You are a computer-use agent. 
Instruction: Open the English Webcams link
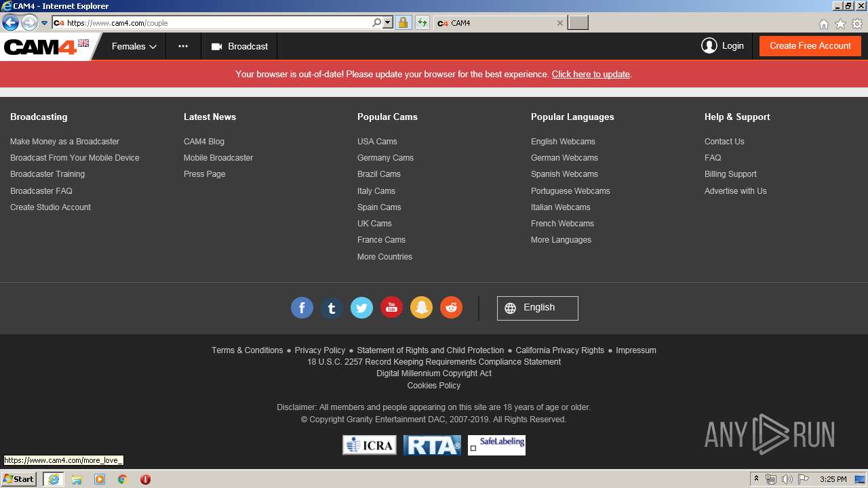(563, 142)
